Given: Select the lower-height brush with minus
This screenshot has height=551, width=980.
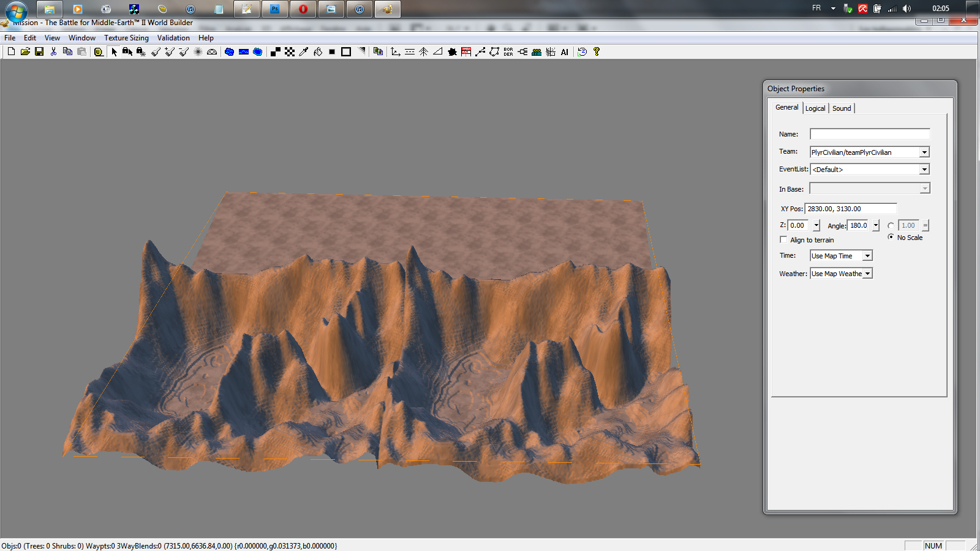Looking at the screenshot, I should coord(184,52).
